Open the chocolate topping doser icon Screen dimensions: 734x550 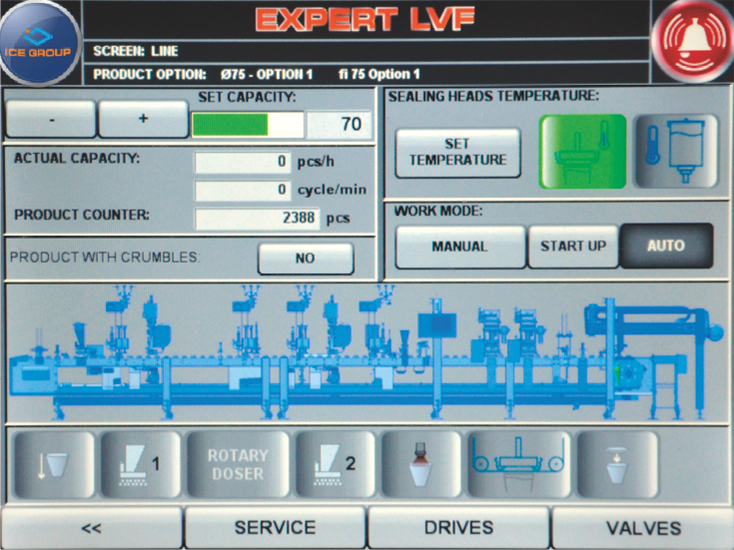(x=421, y=464)
